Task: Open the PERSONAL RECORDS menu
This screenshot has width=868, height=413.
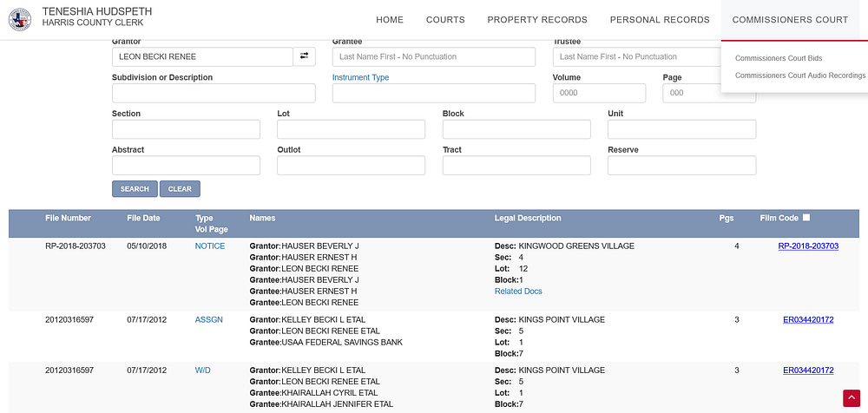Action: 660,20
